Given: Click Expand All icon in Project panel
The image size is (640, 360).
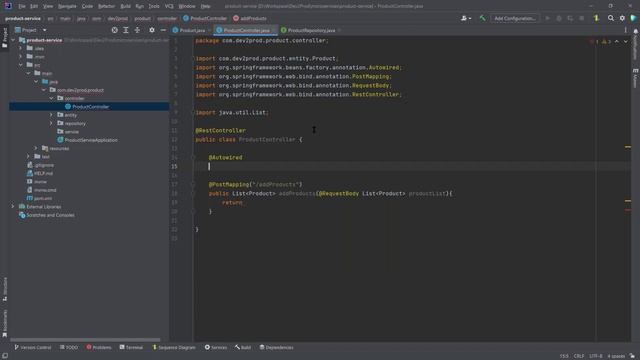Looking at the screenshot, I should [x=126, y=30].
